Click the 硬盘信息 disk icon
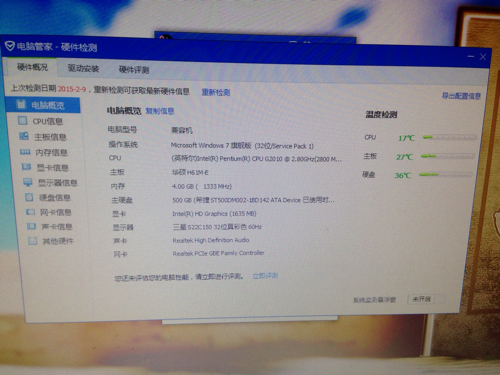500x375 pixels. point(29,197)
